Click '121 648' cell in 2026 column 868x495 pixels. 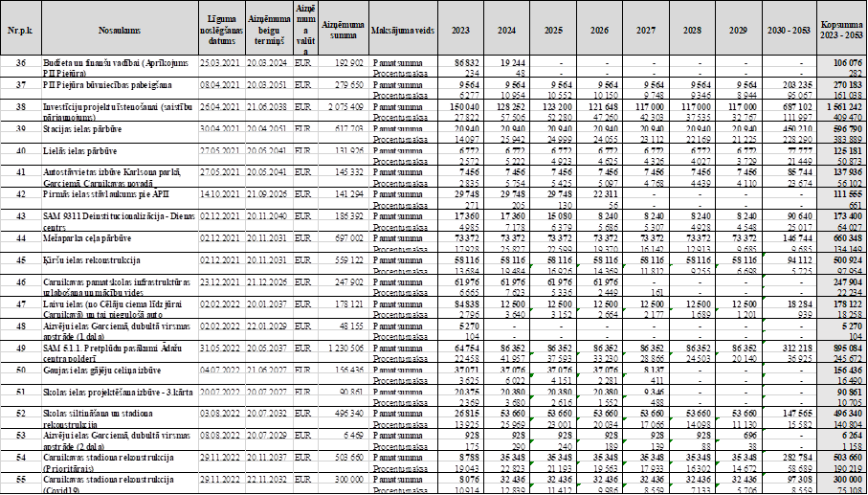tap(598, 107)
